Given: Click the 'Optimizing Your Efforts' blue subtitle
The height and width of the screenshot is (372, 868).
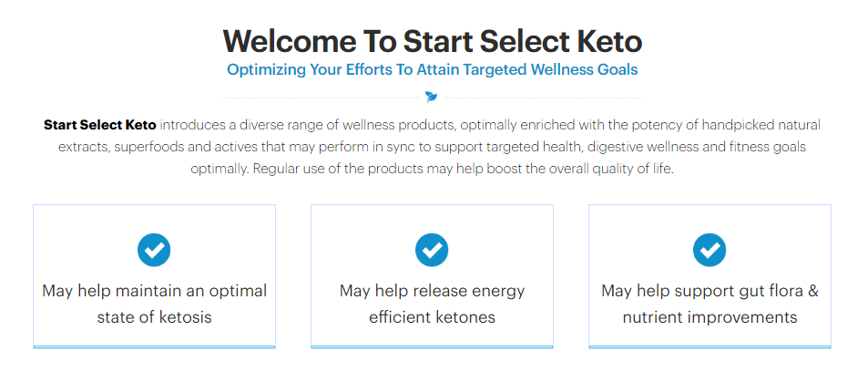Looking at the screenshot, I should tap(433, 70).
